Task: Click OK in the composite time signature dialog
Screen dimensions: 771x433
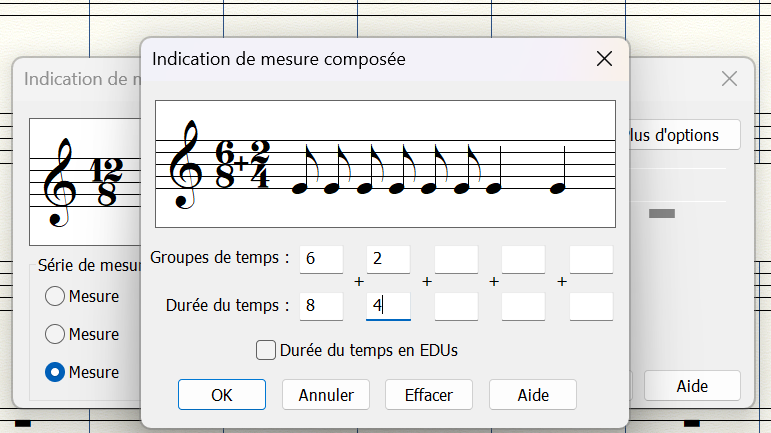Action: pyautogui.click(x=221, y=394)
